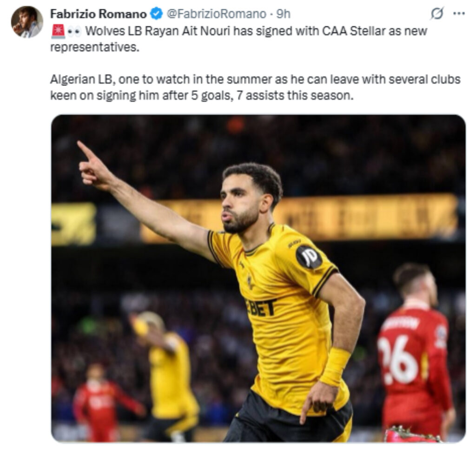Click the BET sponsor text on the yellow shirt
Screen dimensions: 476x450
tap(261, 308)
